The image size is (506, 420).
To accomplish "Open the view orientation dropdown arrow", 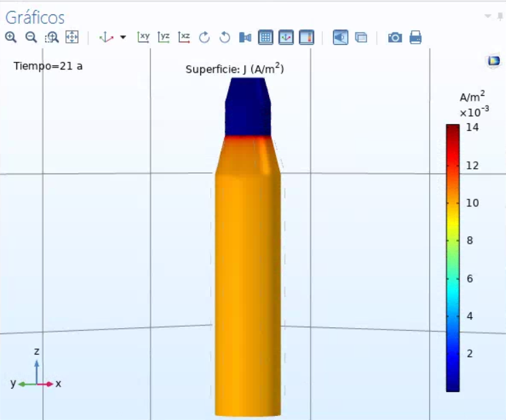I will pyautogui.click(x=123, y=37).
